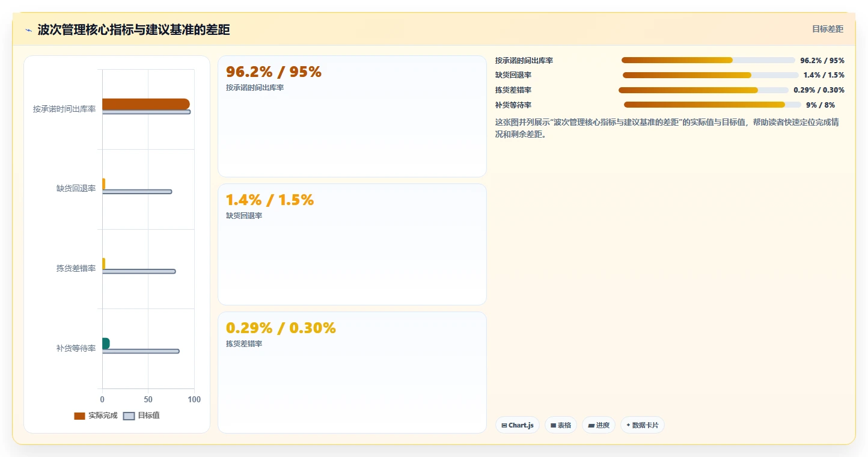Viewport: 868px width, 457px height.
Task: Click the chart axis label 按承诺时间出库率
Action: pyautogui.click(x=64, y=109)
